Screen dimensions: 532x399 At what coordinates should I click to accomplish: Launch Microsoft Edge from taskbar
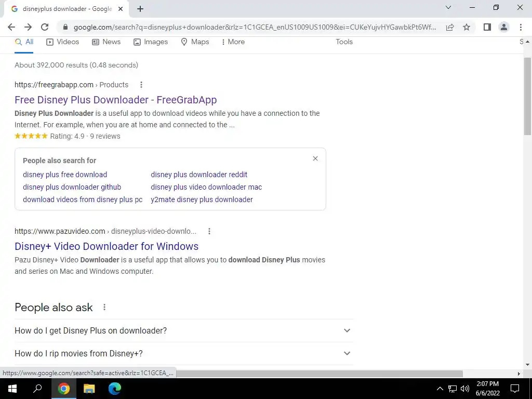coord(115,389)
